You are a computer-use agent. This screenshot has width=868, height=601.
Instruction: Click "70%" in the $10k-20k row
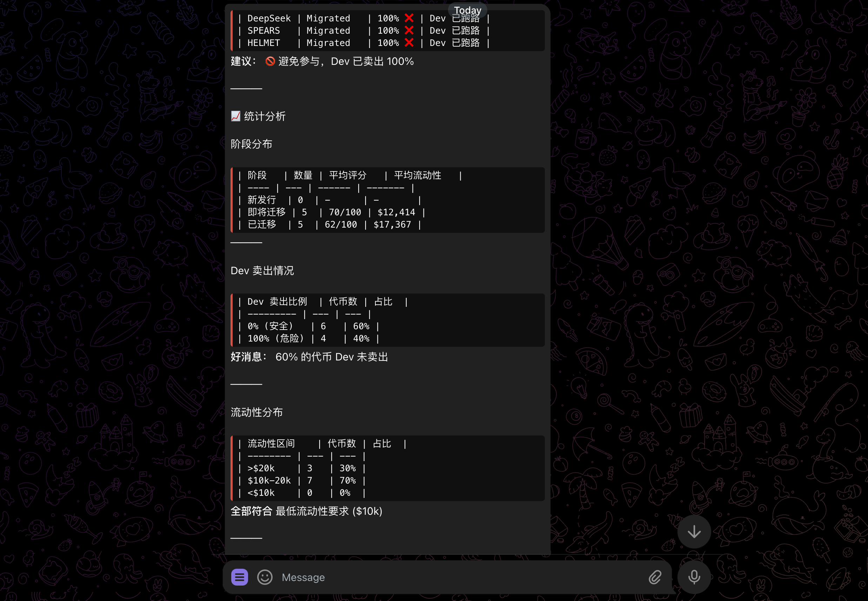click(348, 480)
